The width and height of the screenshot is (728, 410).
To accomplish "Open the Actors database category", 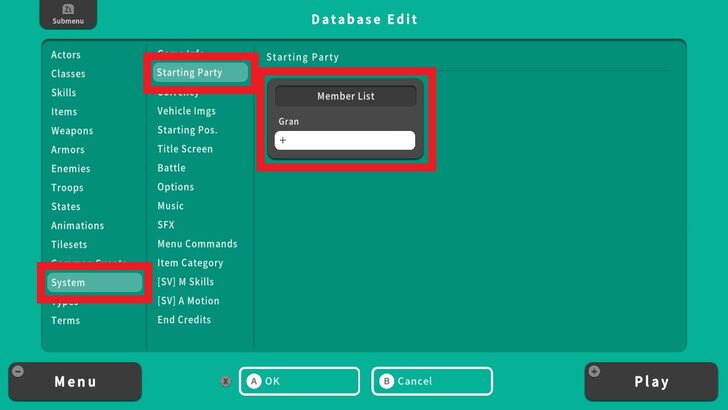I will tap(66, 55).
